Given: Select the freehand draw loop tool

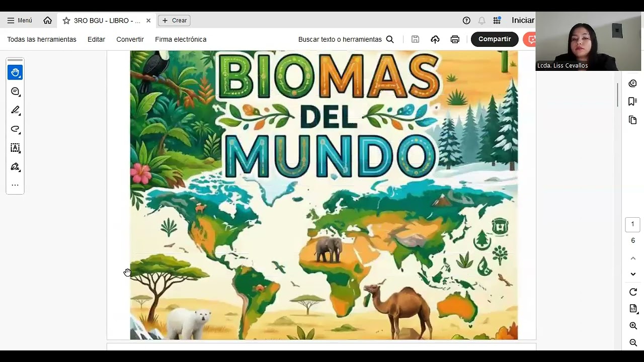Looking at the screenshot, I should [15, 129].
